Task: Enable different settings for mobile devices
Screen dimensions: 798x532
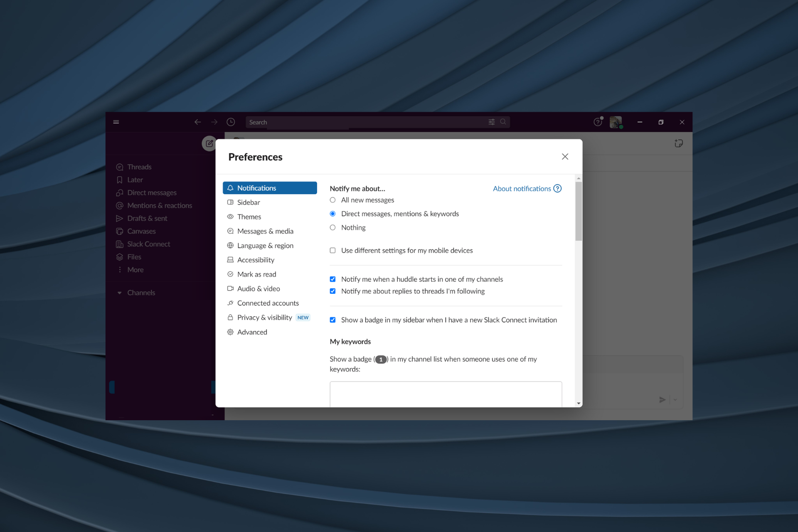Action: (332, 250)
